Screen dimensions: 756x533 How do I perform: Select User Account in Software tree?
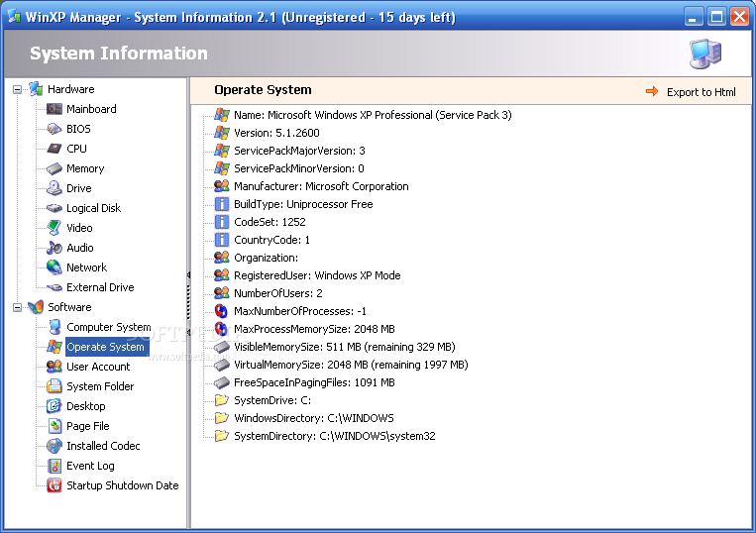[x=98, y=367]
